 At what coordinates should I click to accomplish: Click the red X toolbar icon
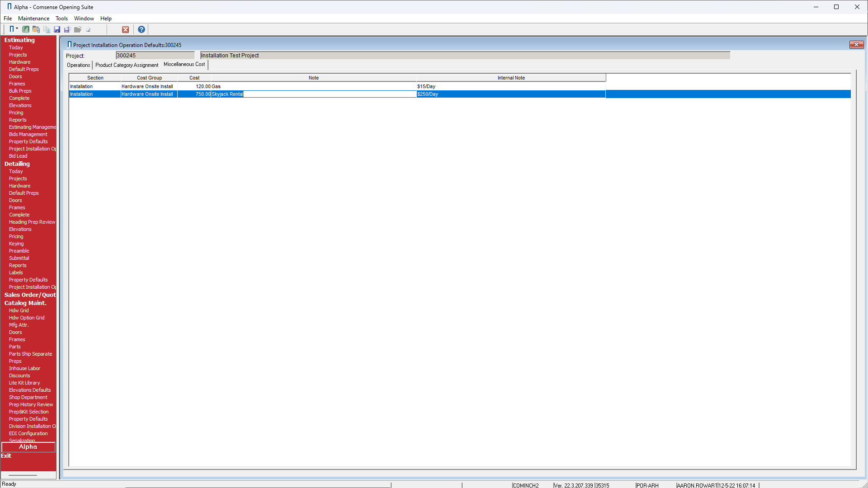[125, 29]
